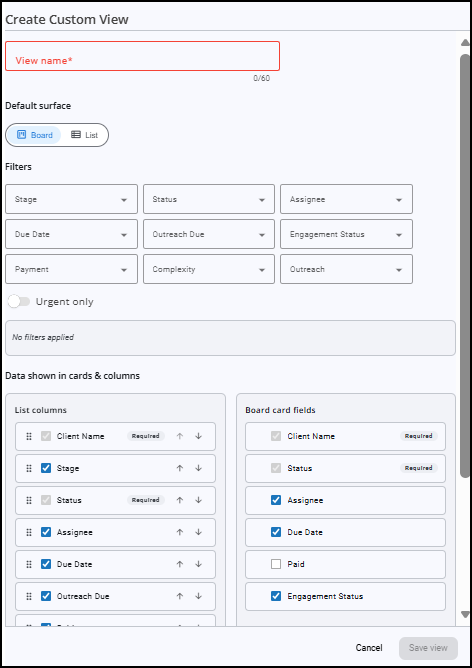
Task: Click down arrow icon for Client Name column
Action: tap(199, 436)
